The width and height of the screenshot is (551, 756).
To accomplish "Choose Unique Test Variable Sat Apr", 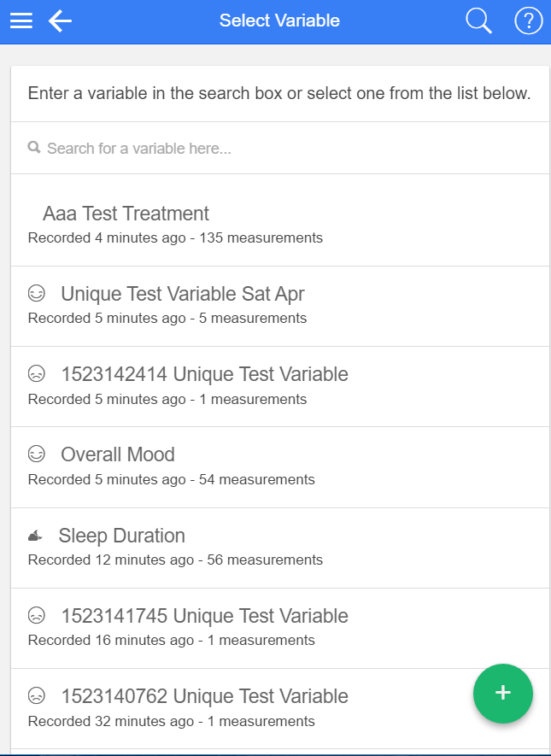I will click(182, 294).
